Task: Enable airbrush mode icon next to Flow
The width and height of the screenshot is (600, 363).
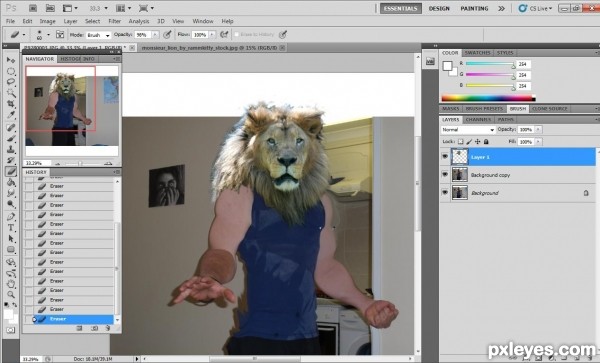Action: coord(225,34)
